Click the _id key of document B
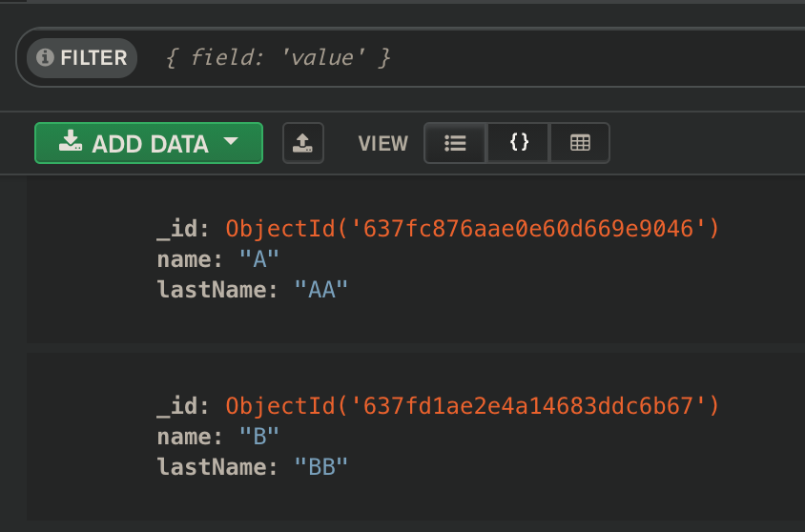 point(183,406)
